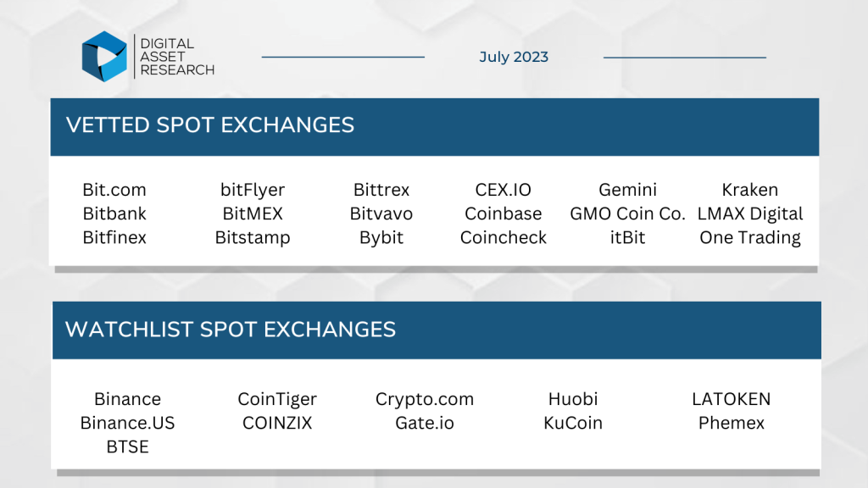Choose Bitvavo from the vetted exchanges
This screenshot has width=868, height=488.
(381, 213)
